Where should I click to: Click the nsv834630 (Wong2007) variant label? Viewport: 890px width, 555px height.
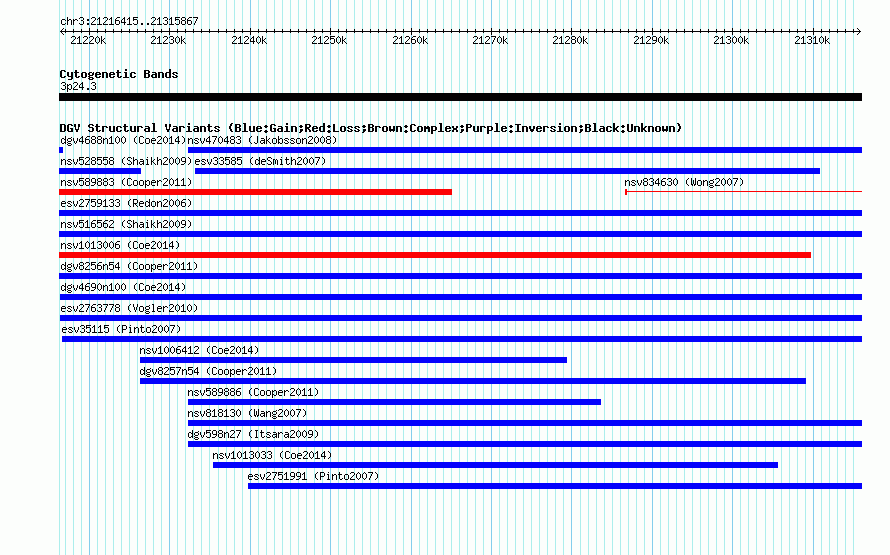click(683, 182)
